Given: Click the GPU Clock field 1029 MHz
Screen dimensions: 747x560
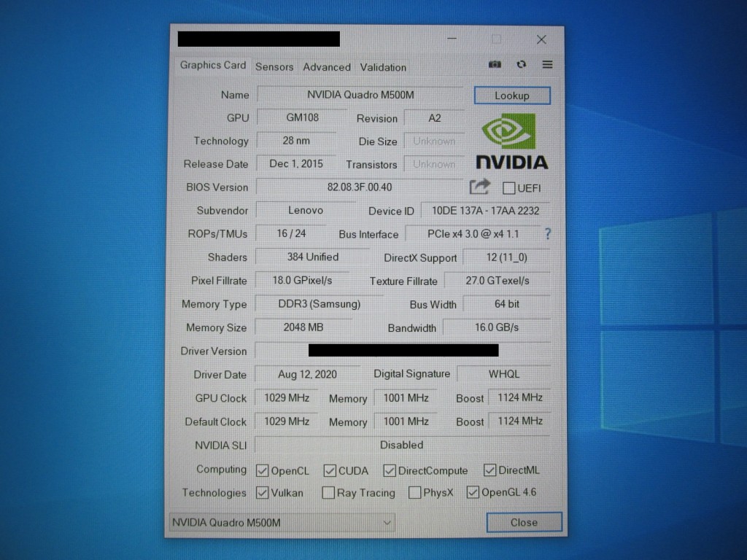Looking at the screenshot, I should pos(287,397).
